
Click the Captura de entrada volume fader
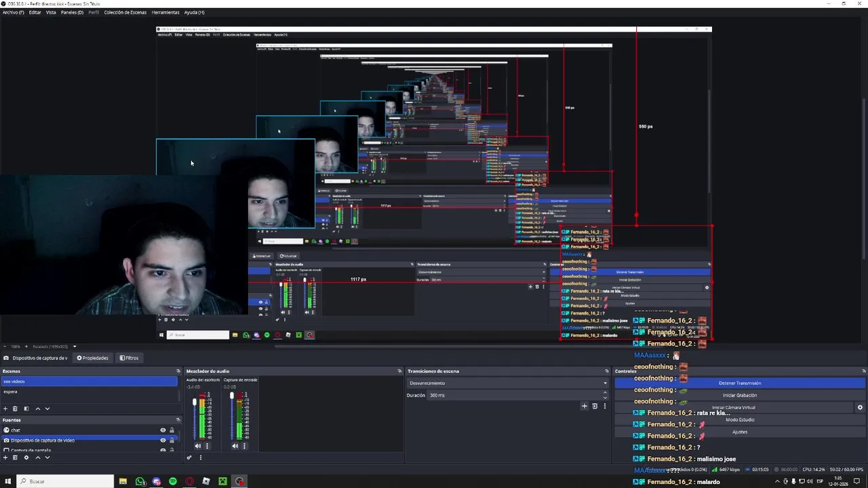tap(232, 396)
